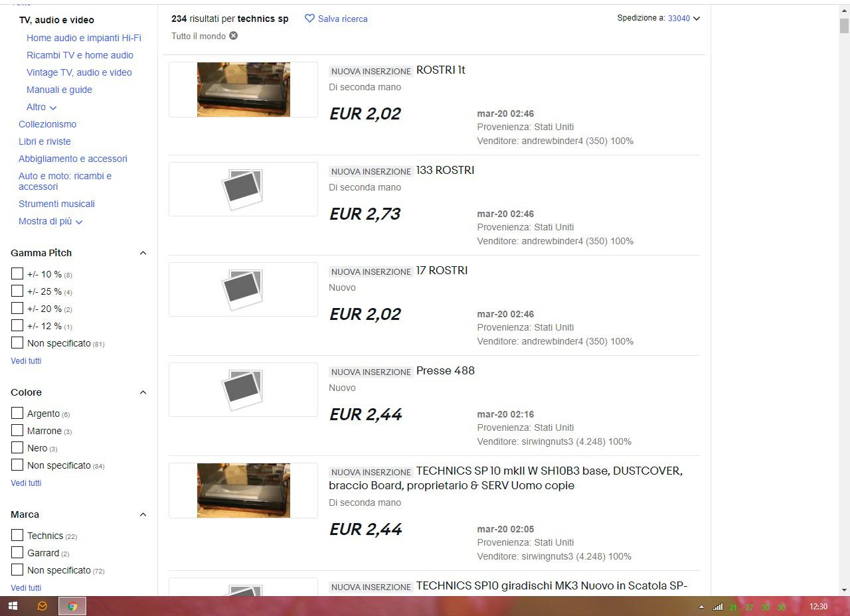Viewport: 850px width, 616px height.
Task: Open placeholder photo of 133 ROSTRI listing
Action: (243, 189)
